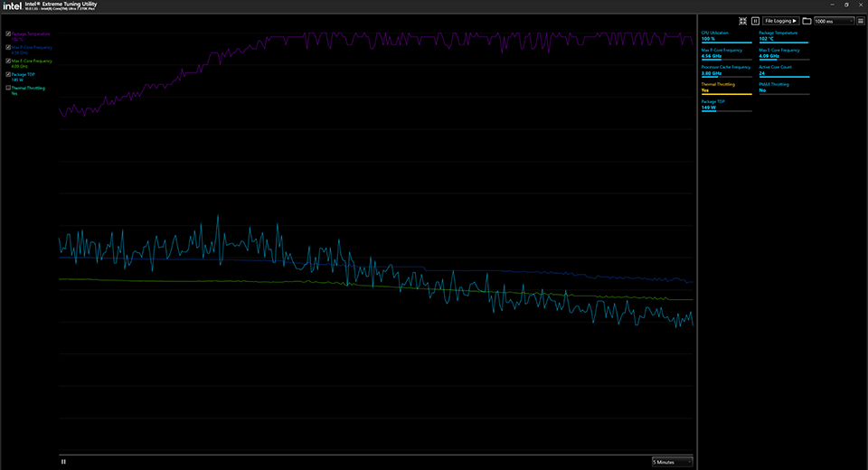Select the Max E-Core Frequency 4.09 GHz tile
The image size is (868, 470).
pos(784,53)
